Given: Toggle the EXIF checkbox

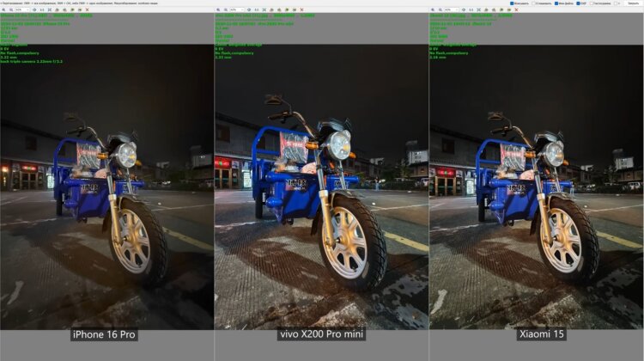Looking at the screenshot, I should pyautogui.click(x=580, y=3).
